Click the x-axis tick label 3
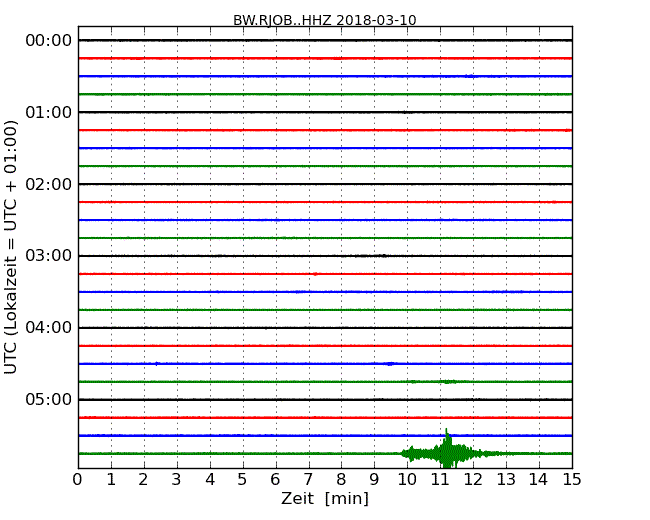The width and height of the screenshot is (650, 520). tap(177, 479)
